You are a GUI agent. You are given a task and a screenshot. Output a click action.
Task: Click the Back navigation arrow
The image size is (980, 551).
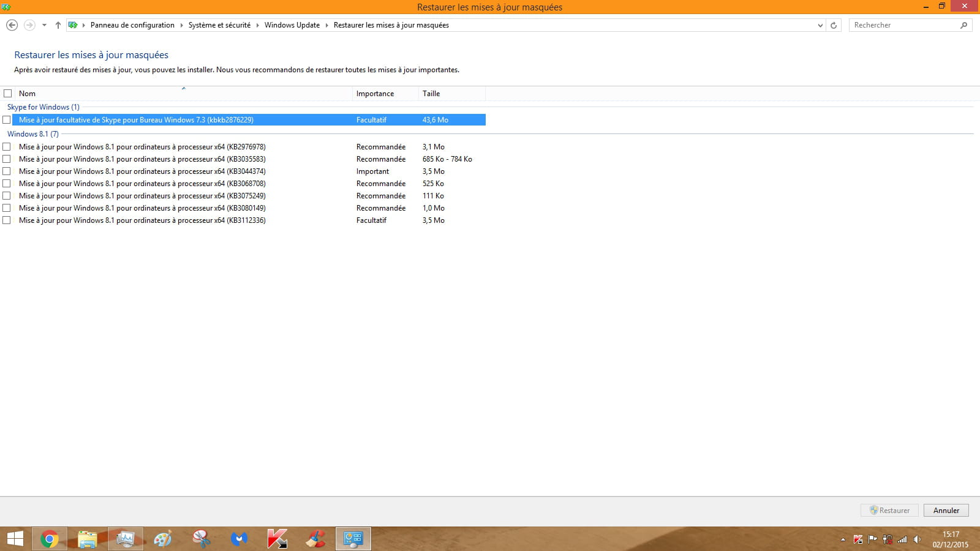(x=12, y=25)
